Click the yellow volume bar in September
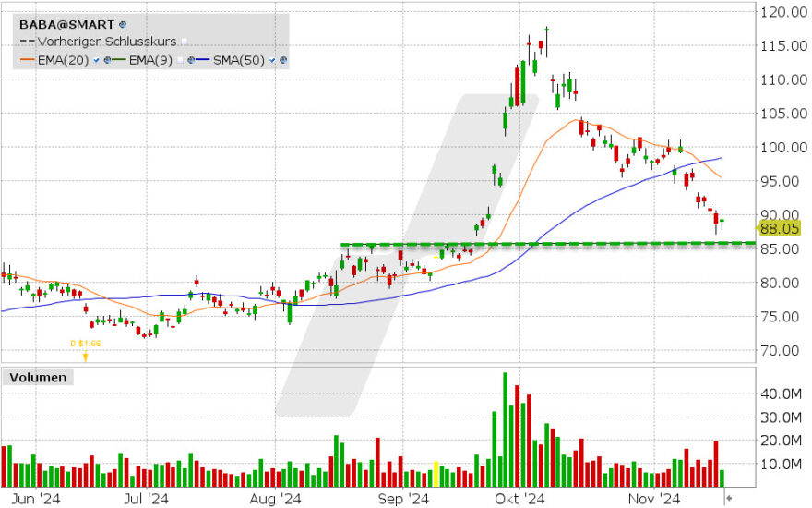 (x=436, y=475)
